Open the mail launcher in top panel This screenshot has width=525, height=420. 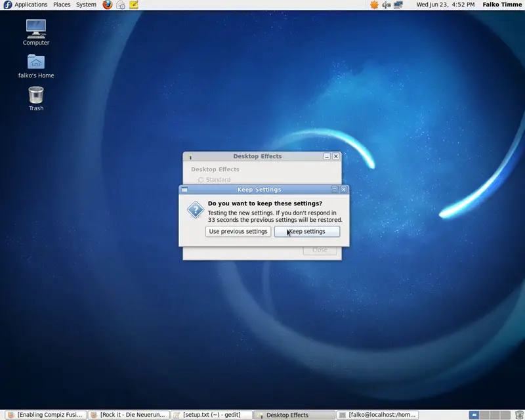tap(121, 5)
